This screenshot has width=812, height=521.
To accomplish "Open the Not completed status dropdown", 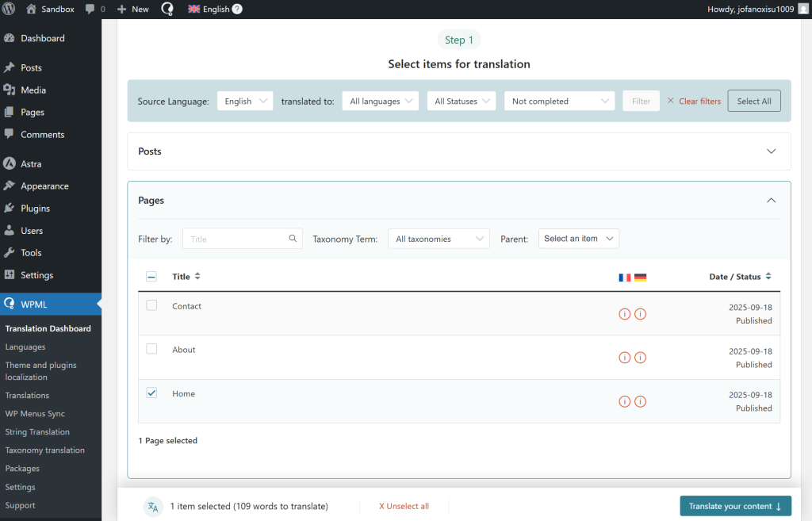I will click(559, 101).
